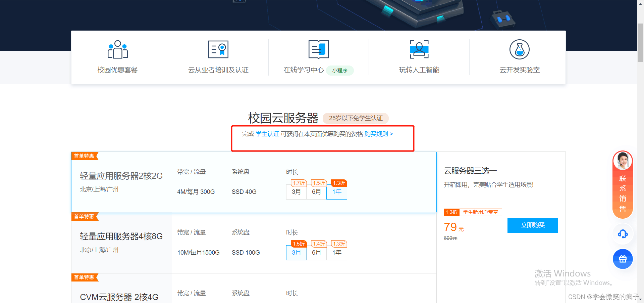Select 6月 duration for 2核2G server
The image size is (644, 303).
316,192
